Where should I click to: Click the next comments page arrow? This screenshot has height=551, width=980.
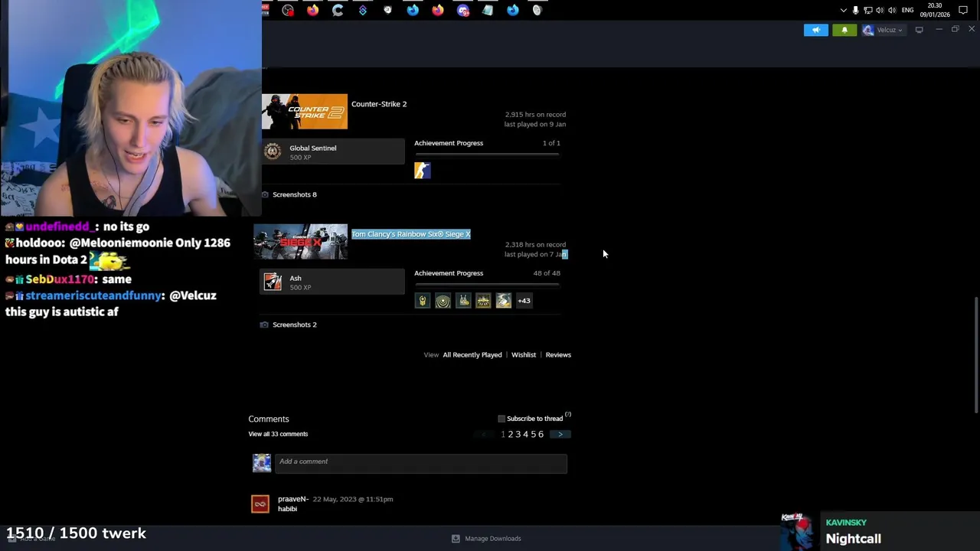560,435
